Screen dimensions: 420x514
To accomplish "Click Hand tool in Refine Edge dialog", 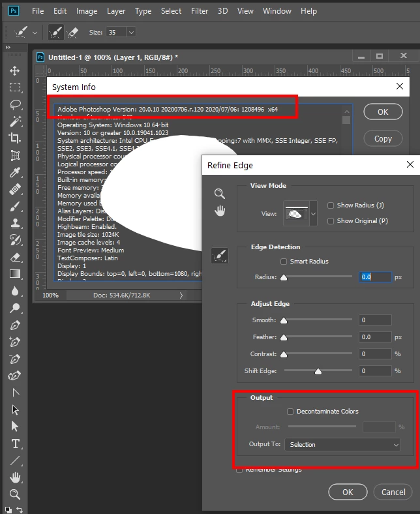I will [220, 211].
